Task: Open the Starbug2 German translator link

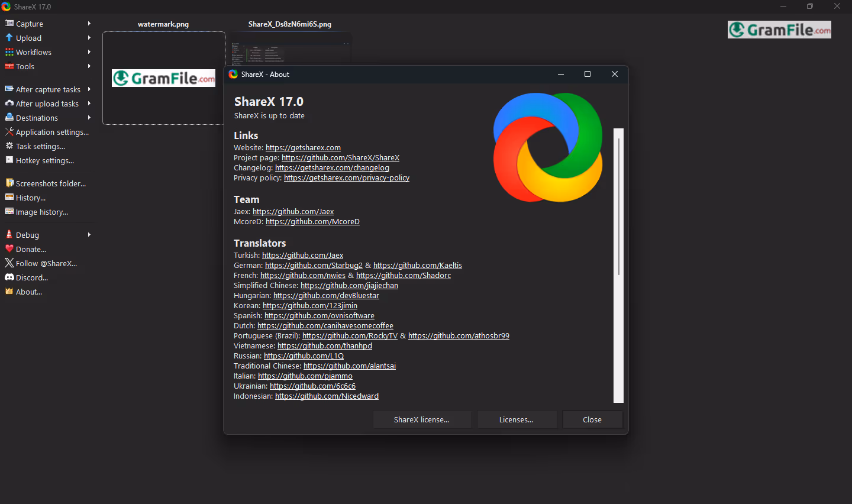Action: click(314, 266)
